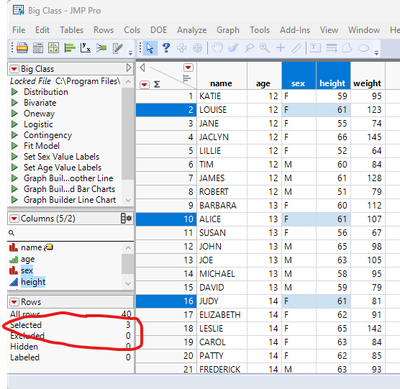
Task: Expand the overflow arrow of the tools toolbar
Action: tap(376, 53)
